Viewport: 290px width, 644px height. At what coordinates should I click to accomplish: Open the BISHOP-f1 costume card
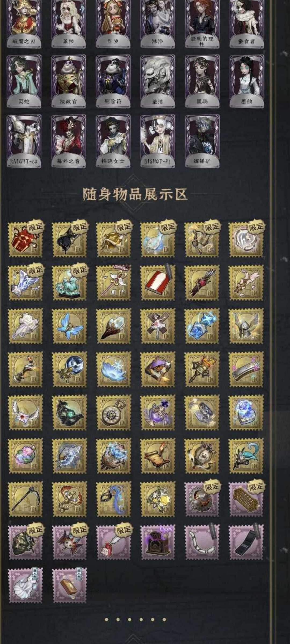point(157,141)
